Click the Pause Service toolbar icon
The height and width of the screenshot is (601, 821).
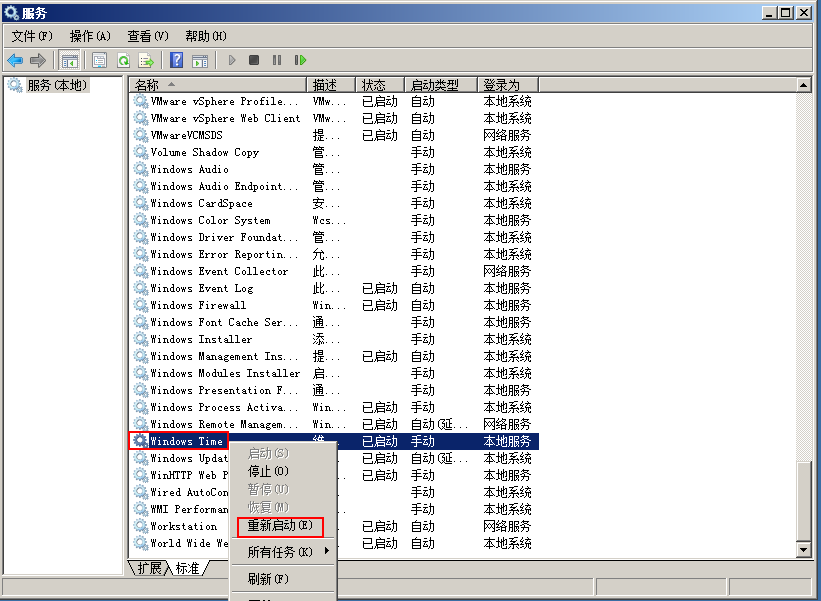tap(277, 61)
